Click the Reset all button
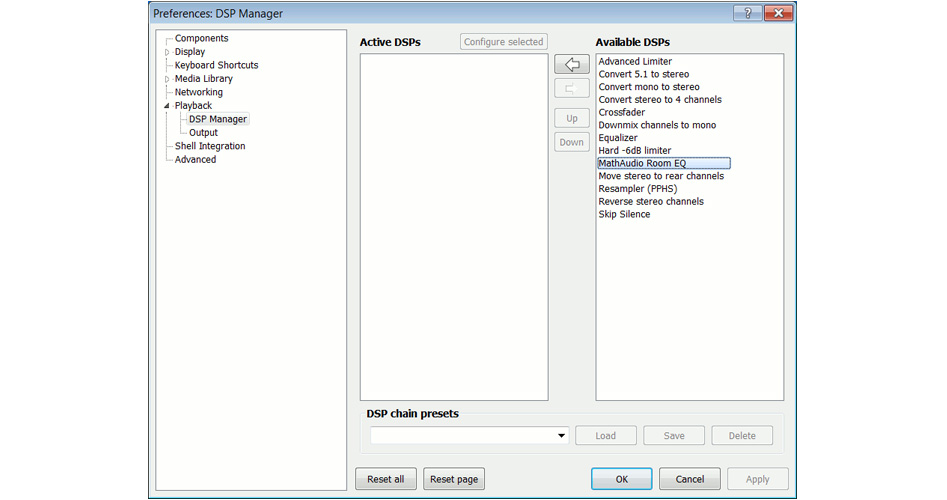 pyautogui.click(x=386, y=479)
